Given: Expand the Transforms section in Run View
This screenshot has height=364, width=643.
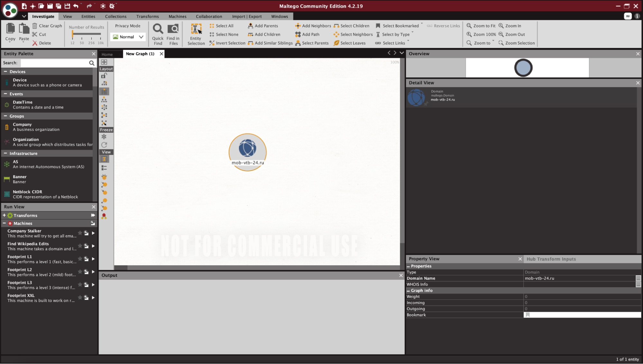Looking at the screenshot, I should click(x=4, y=216).
